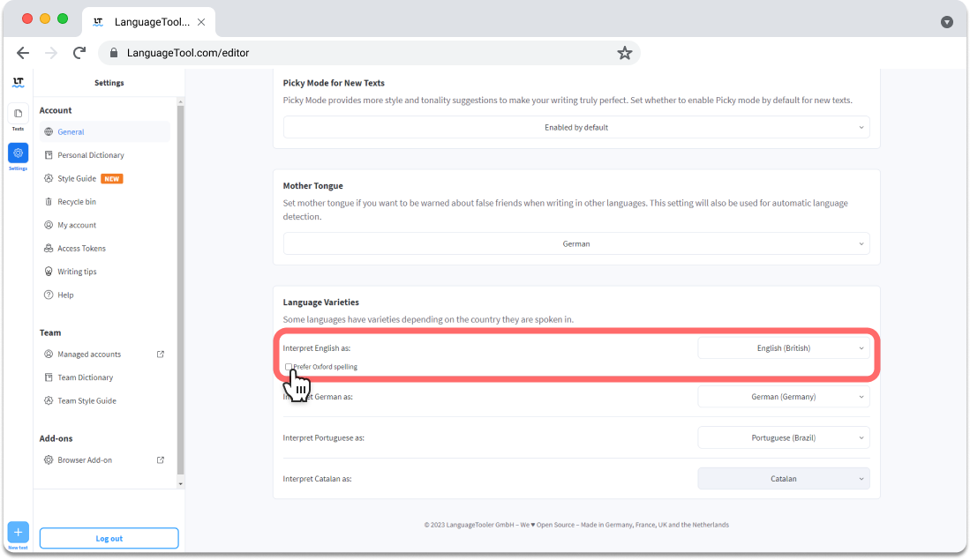
Task: Click the LanguageTool browser tab
Action: click(148, 22)
